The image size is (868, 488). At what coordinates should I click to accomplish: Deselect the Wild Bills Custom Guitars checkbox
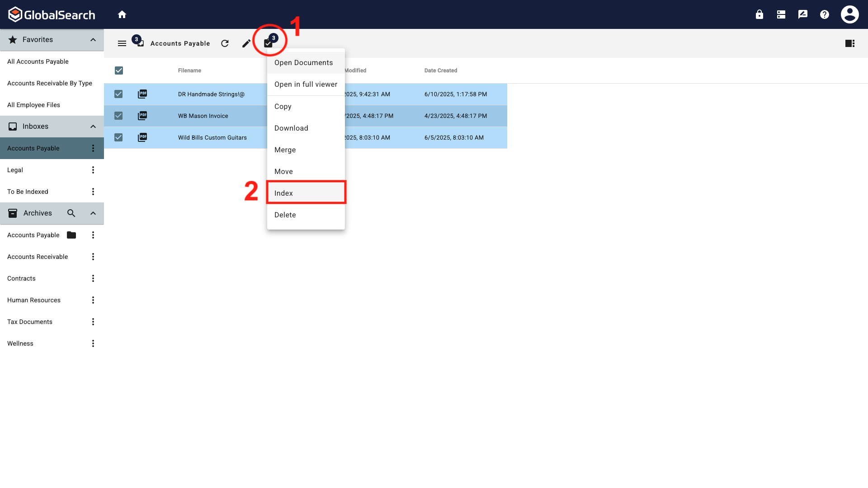118,137
